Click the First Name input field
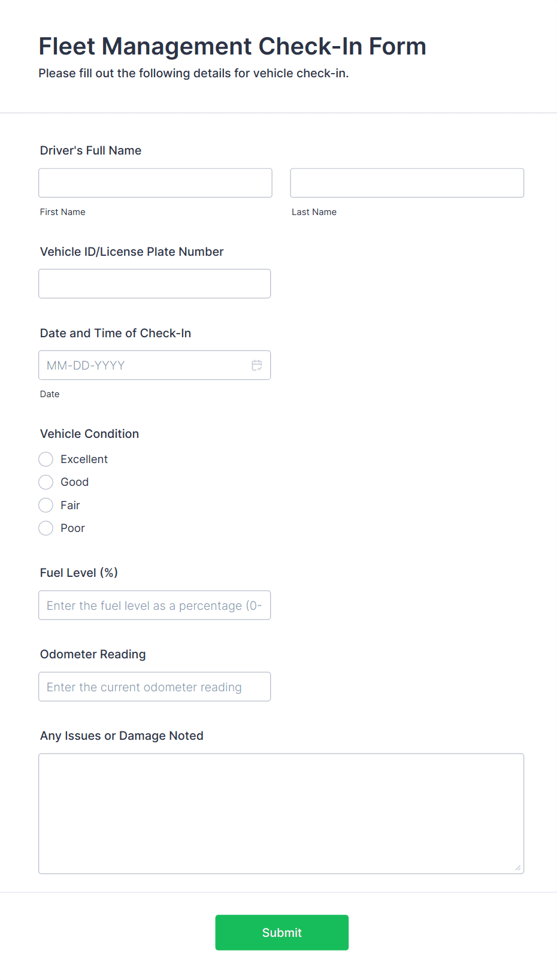The height and width of the screenshot is (980, 557). (x=155, y=183)
